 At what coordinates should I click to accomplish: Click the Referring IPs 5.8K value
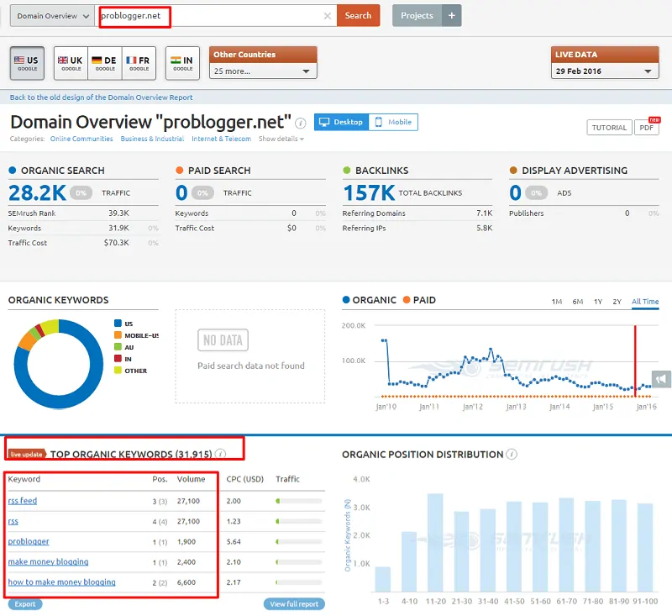click(485, 228)
